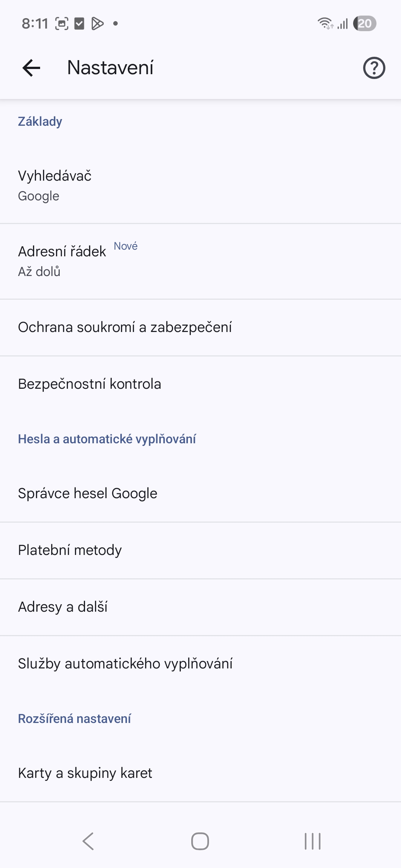This screenshot has height=868, width=401.
Task: Tap the Nové badge beside Adresní řádek
Action: pos(125,246)
